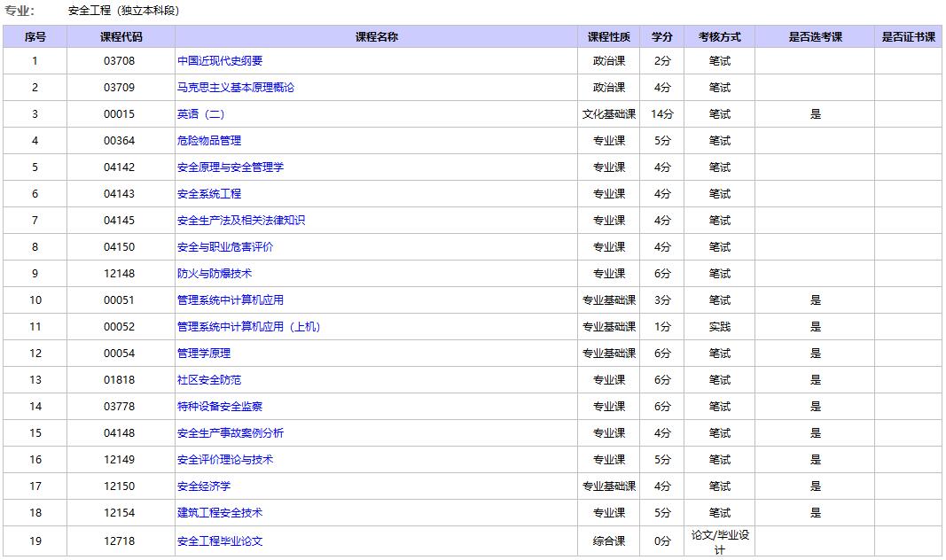Open the 英语（二） course link
The height and width of the screenshot is (560, 946).
point(201,114)
